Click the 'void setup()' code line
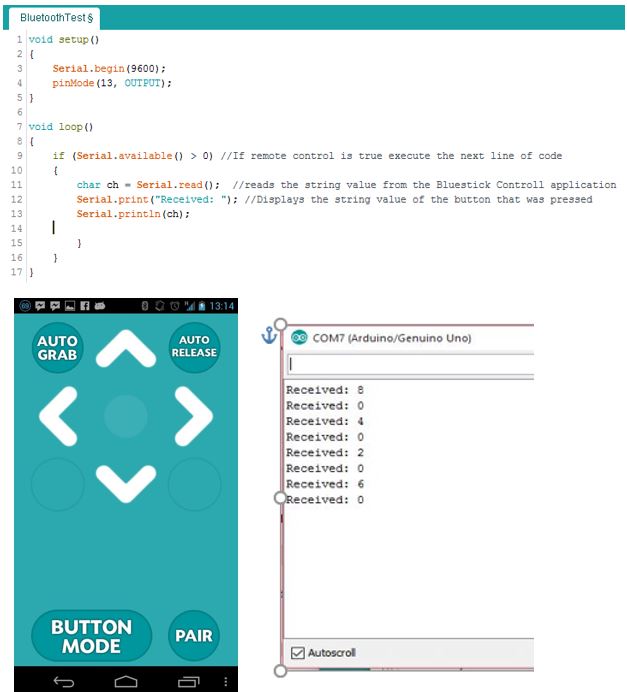The width and height of the screenshot is (627, 692). [x=64, y=40]
